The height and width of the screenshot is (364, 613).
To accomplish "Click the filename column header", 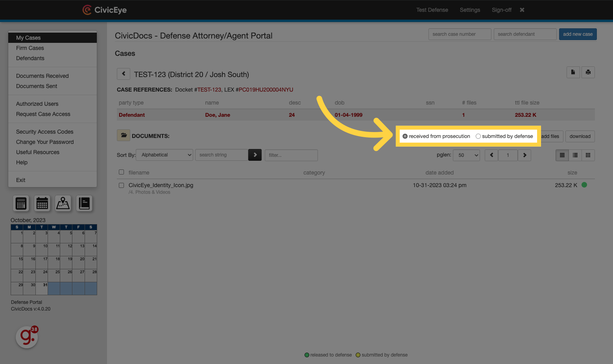I will [x=139, y=173].
